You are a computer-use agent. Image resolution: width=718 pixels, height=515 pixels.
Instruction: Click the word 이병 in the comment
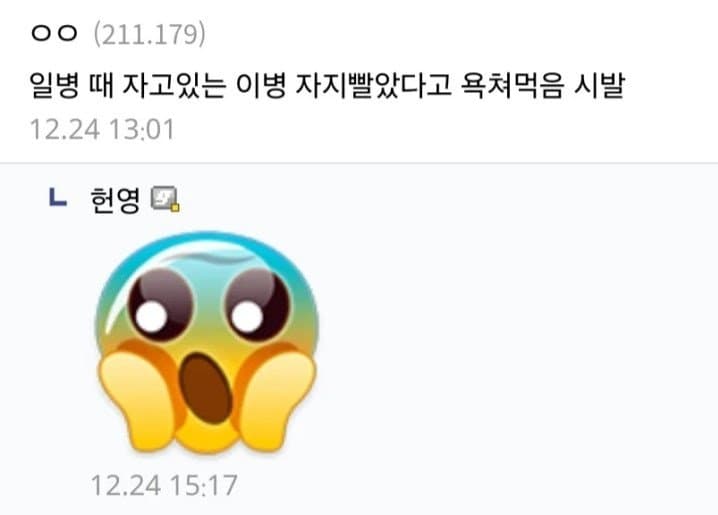tap(261, 85)
